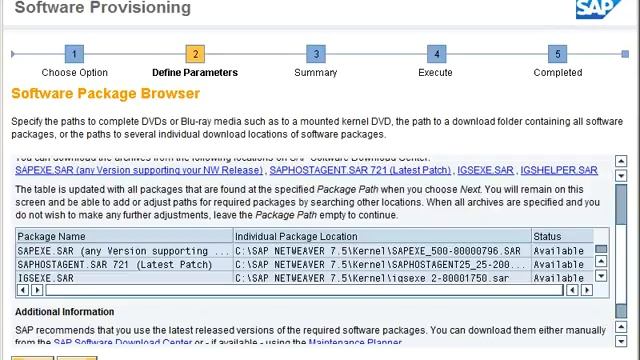640x360 pixels.
Task: Select step 5 Completed marker
Action: tap(558, 54)
